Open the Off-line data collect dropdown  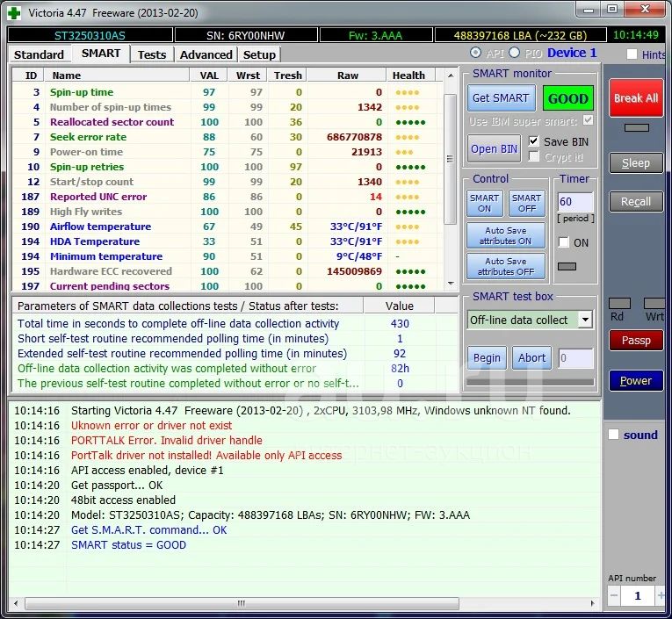(585, 320)
